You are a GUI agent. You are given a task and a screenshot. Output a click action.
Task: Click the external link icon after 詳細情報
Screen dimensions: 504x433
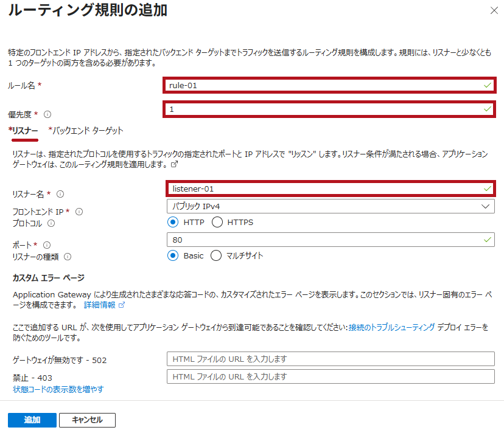pos(122,305)
